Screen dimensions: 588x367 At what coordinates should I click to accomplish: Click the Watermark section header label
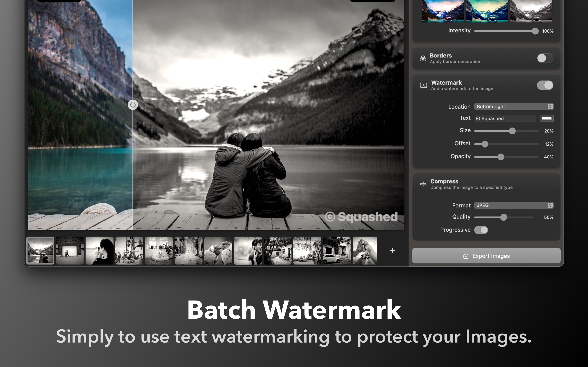446,83
